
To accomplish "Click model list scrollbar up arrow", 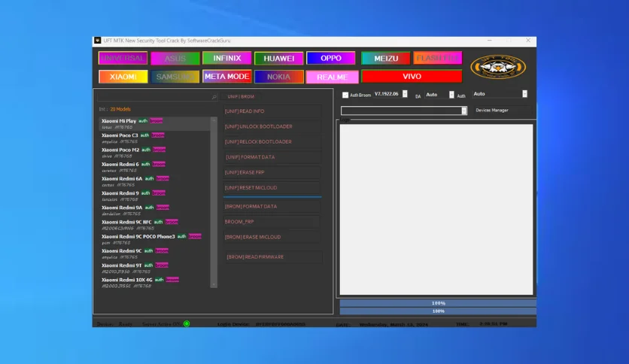I will coord(214,120).
